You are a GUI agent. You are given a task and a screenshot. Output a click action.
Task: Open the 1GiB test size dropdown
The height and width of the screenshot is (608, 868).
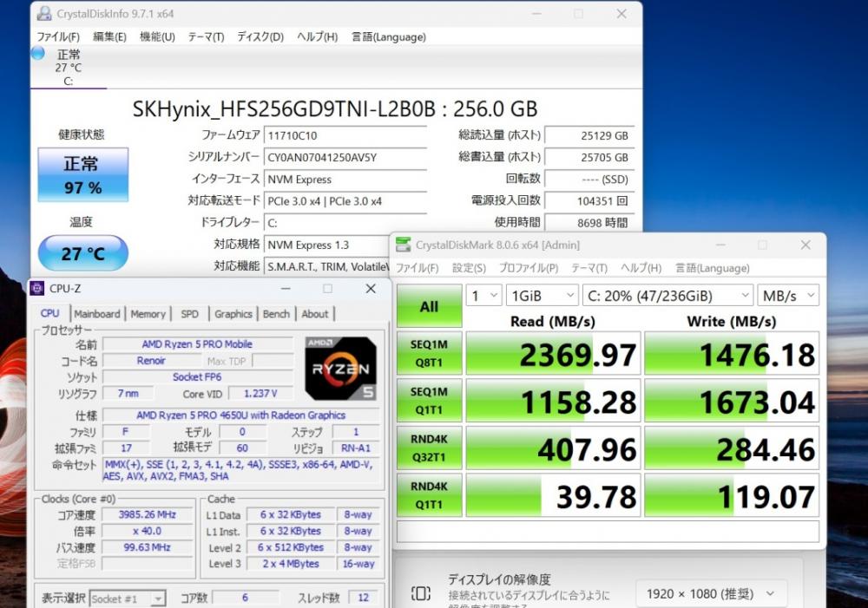point(542,296)
